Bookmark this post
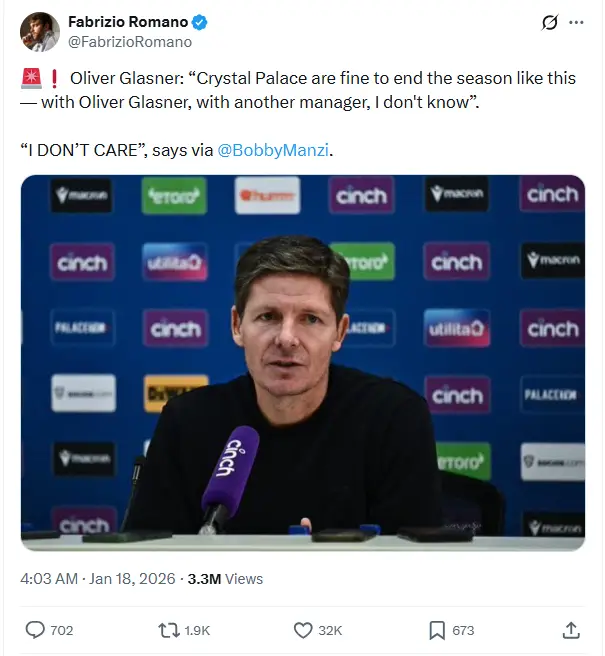 coord(437,630)
